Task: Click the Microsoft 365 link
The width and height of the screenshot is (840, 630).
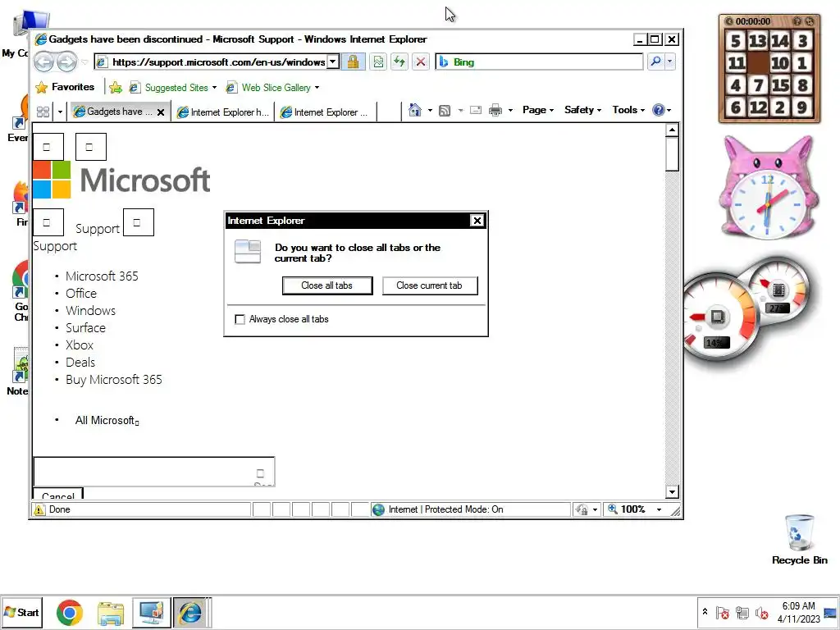Action: (x=102, y=276)
